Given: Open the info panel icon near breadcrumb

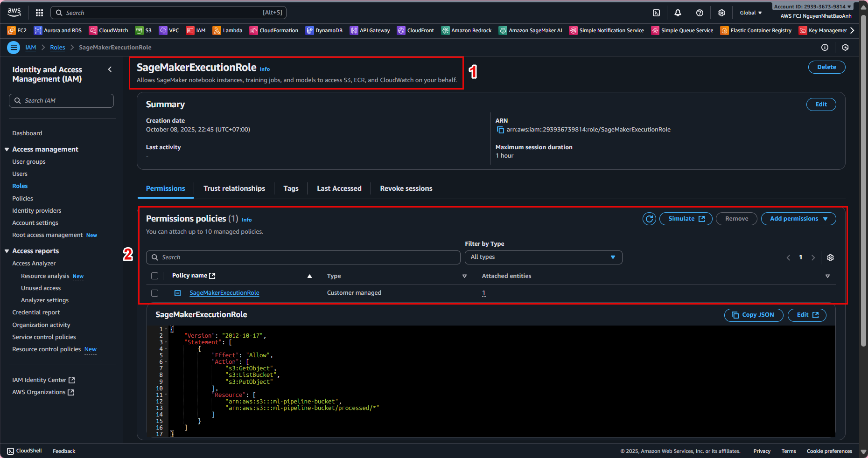Looking at the screenshot, I should tap(825, 48).
